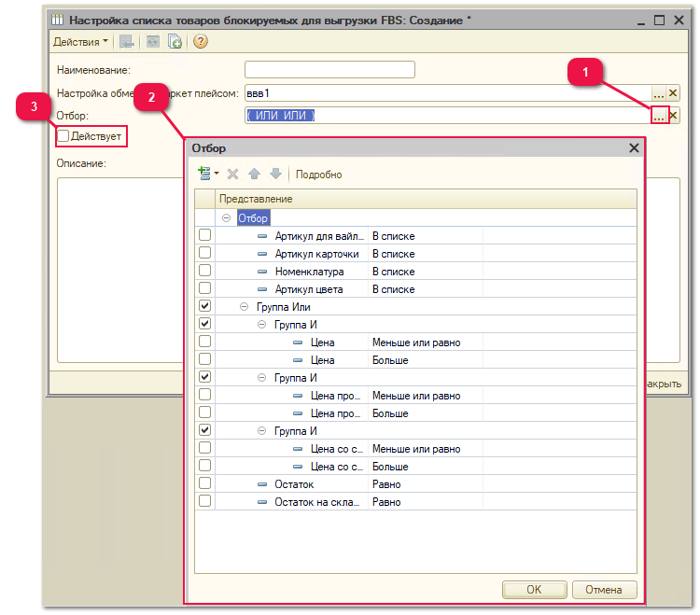The image size is (700, 615).
Task: Click the condition icon of Цена Больше row
Action: pos(298,360)
